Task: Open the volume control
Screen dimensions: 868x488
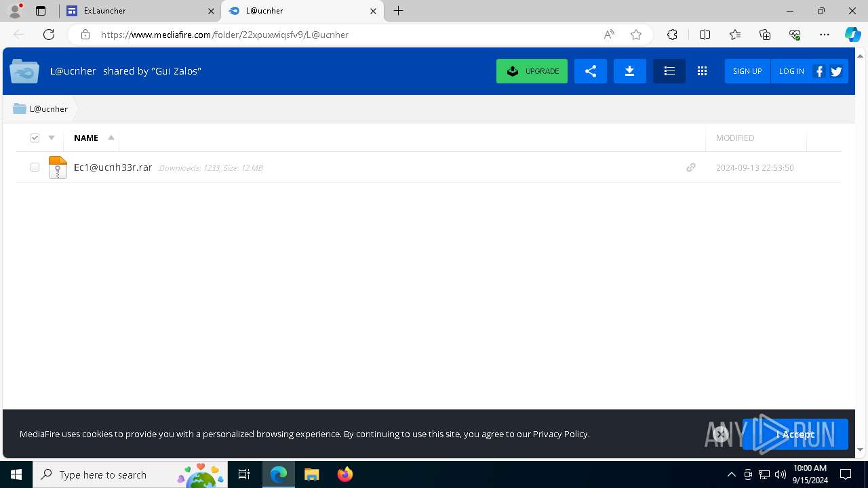Action: click(x=781, y=474)
